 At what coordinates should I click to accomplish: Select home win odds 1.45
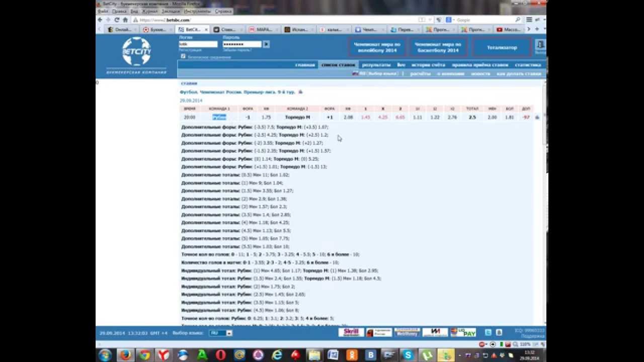366,117
